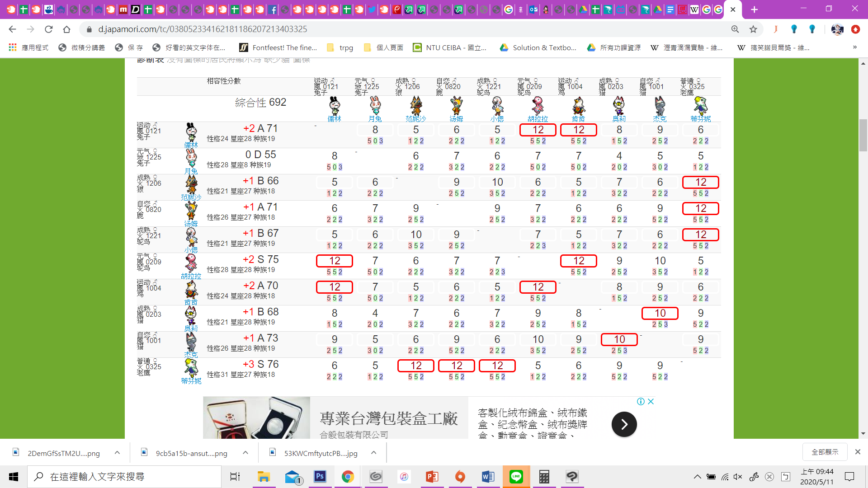Image resolution: width=868 pixels, height=488 pixels.
Task: Click 杰克 villager icon in header row
Action: click(x=660, y=106)
